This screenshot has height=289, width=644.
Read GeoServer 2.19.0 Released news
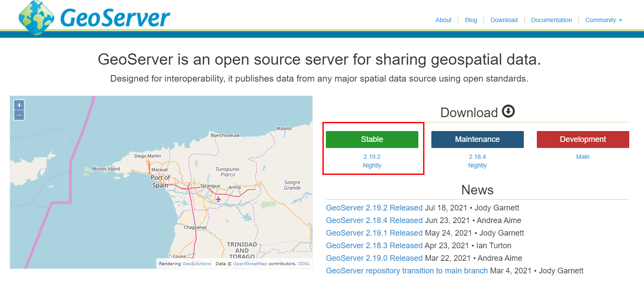click(x=374, y=258)
